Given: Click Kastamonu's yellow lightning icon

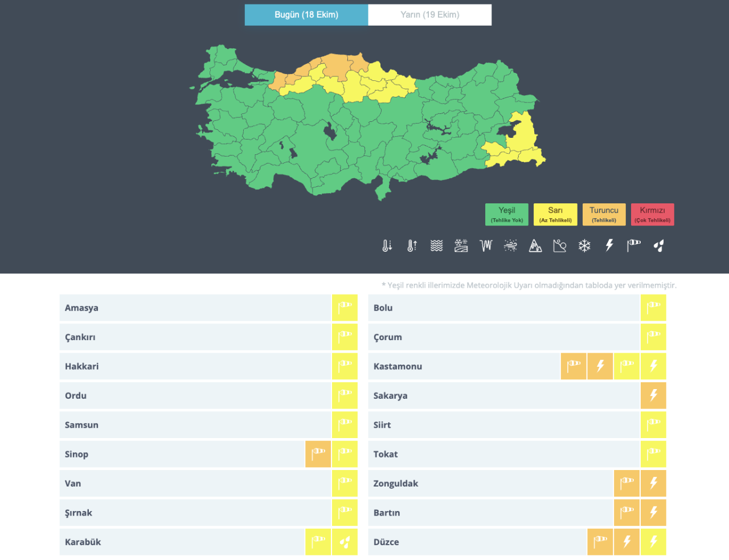Looking at the screenshot, I should click(653, 366).
